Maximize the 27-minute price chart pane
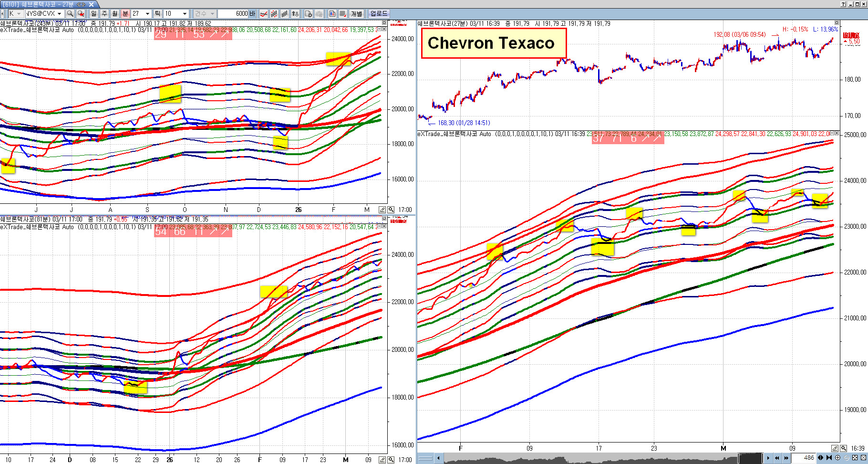Viewport: 868px width, 464px height. pyautogui.click(x=837, y=22)
